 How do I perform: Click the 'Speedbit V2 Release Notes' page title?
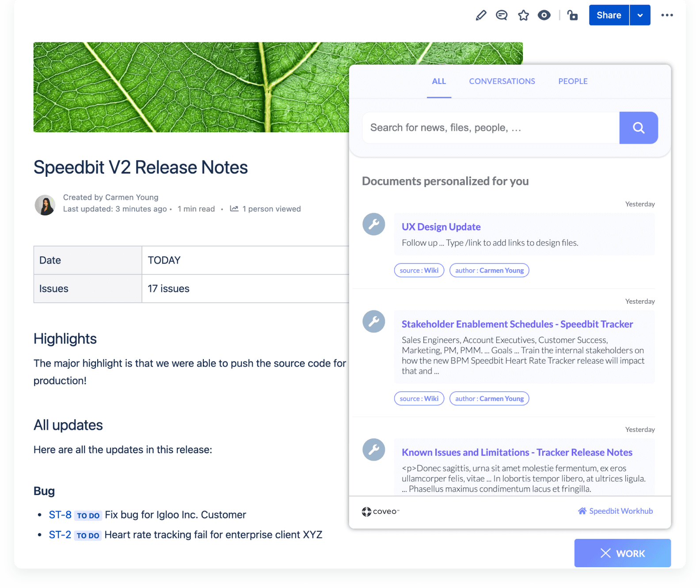(x=141, y=168)
